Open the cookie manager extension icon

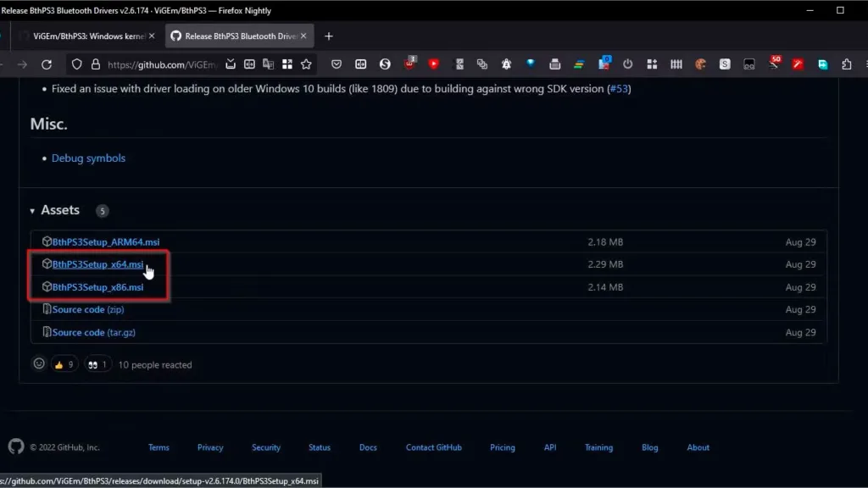coord(700,64)
